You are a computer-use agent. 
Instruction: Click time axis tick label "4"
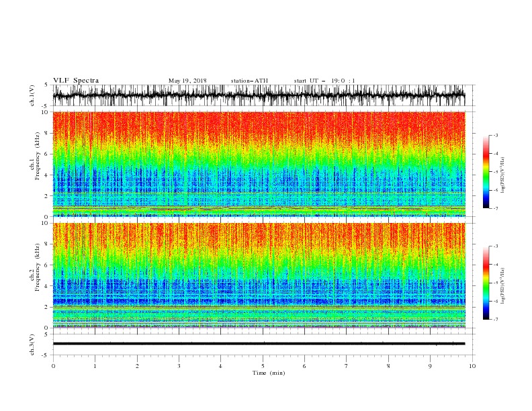coord(220,366)
